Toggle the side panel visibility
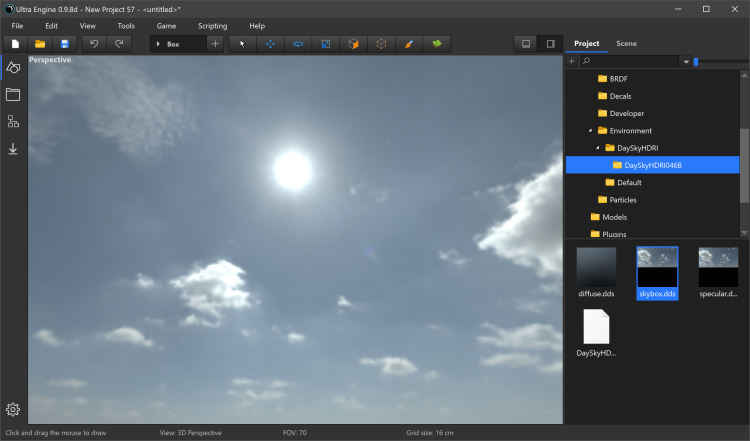 (551, 44)
